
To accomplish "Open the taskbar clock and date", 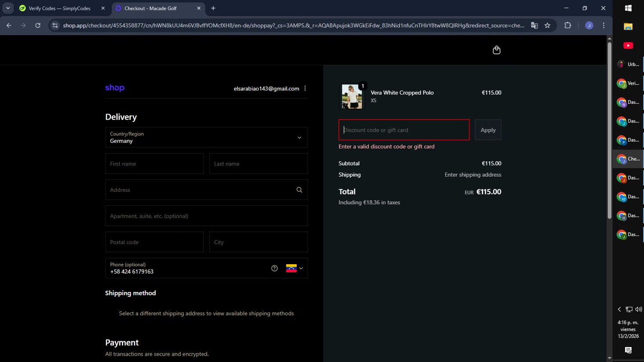I will coord(628,329).
